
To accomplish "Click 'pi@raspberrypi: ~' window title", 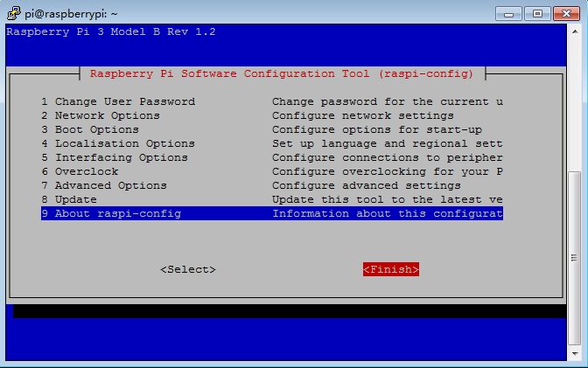I will pos(71,14).
